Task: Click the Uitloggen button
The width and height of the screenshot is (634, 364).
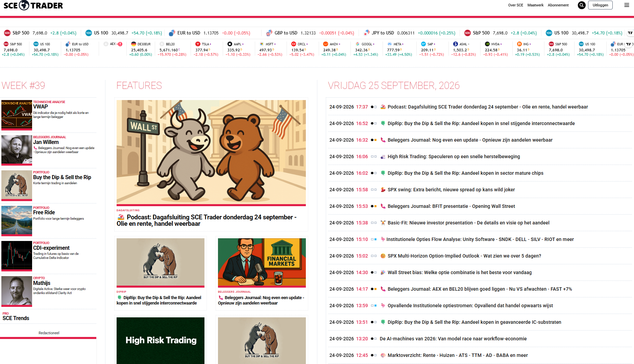Action: click(600, 5)
